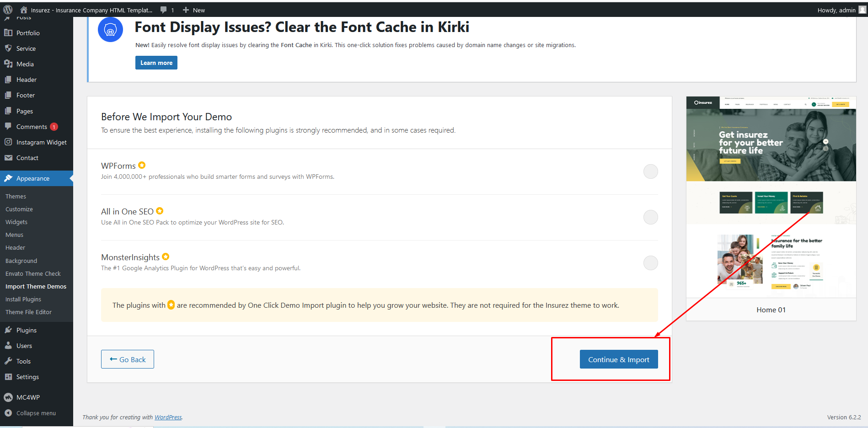Image resolution: width=868 pixels, height=428 pixels.
Task: Click the Kirki round blue logo icon
Action: click(x=110, y=30)
